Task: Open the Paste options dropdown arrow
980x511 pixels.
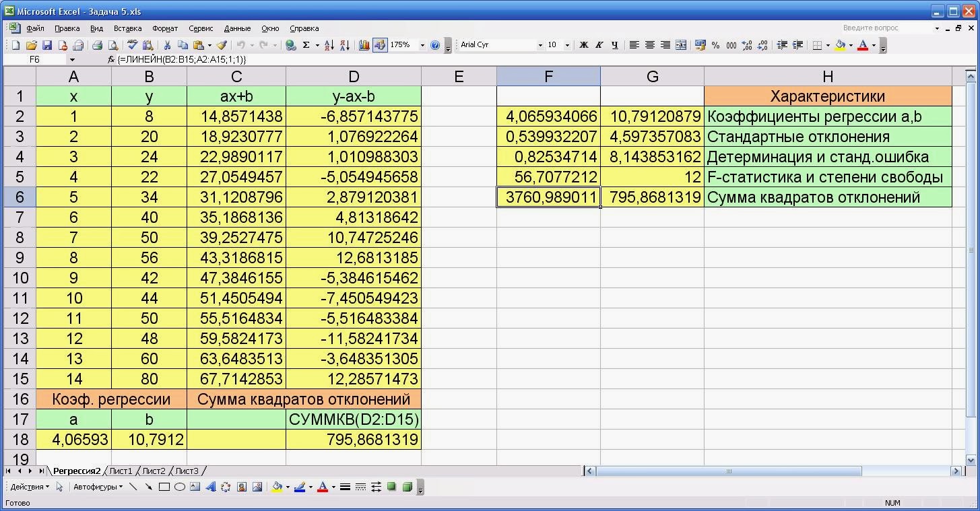Action: click(x=209, y=45)
